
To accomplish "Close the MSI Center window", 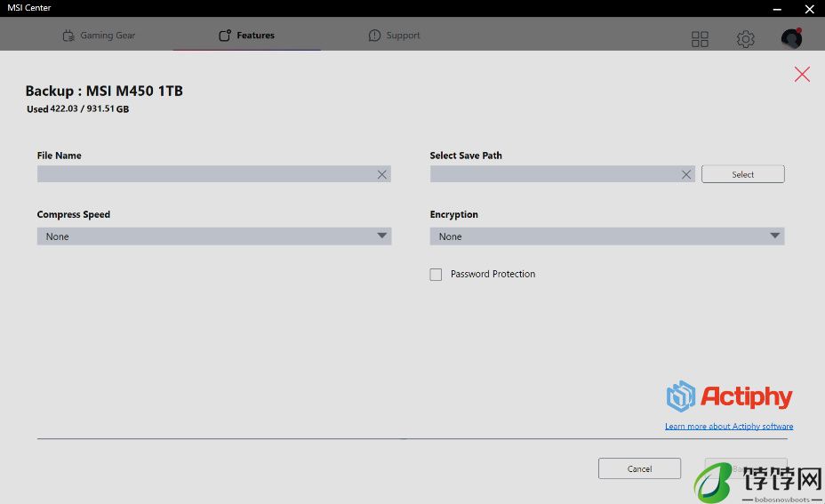I will coord(809,9).
